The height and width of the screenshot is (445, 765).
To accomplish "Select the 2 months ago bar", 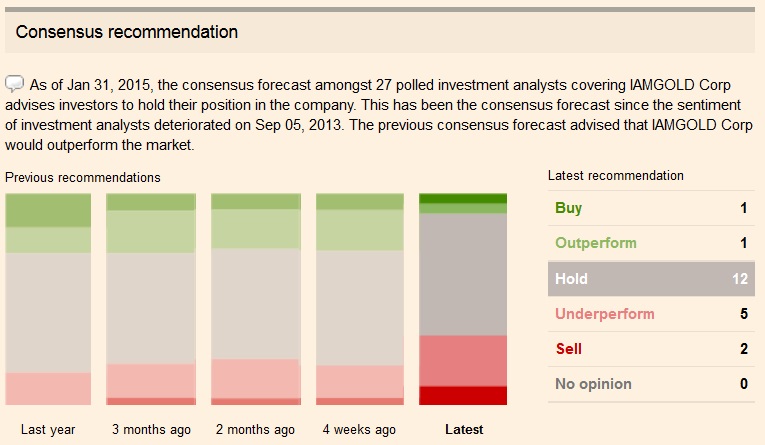I will 256,299.
